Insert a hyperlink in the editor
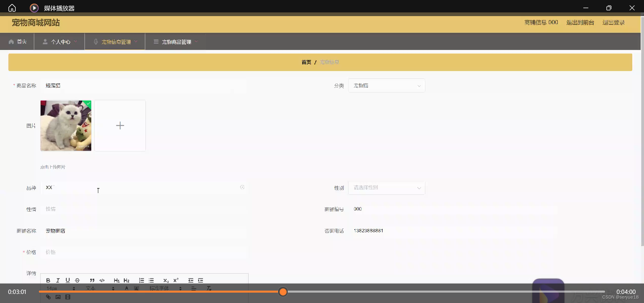The image size is (644, 303). 48,297
